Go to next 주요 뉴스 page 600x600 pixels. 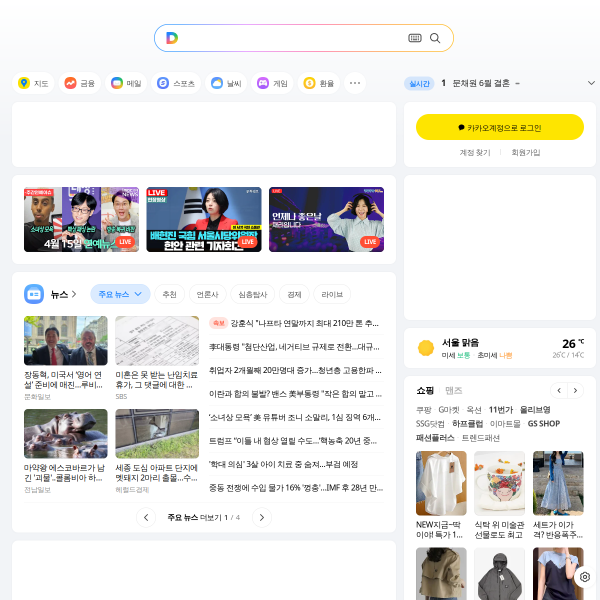(262, 517)
